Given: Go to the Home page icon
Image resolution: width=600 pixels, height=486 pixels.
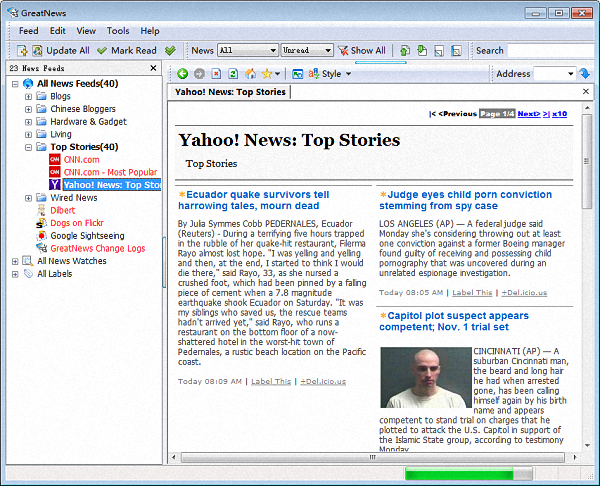Looking at the screenshot, I should tap(250, 74).
